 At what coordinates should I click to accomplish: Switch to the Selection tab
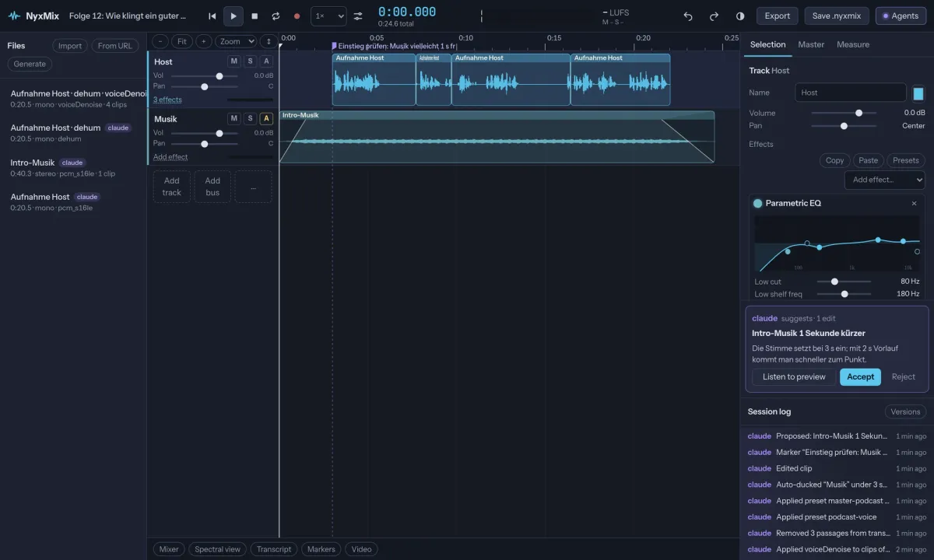(767, 44)
